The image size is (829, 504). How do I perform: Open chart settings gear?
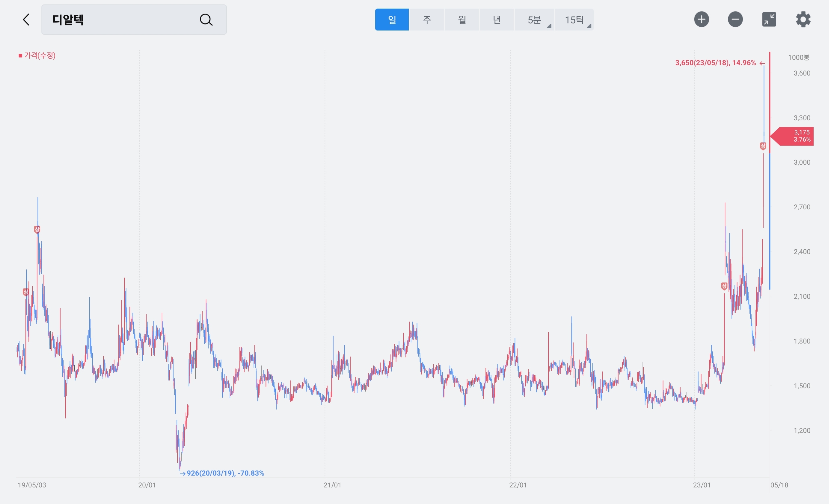coord(803,19)
